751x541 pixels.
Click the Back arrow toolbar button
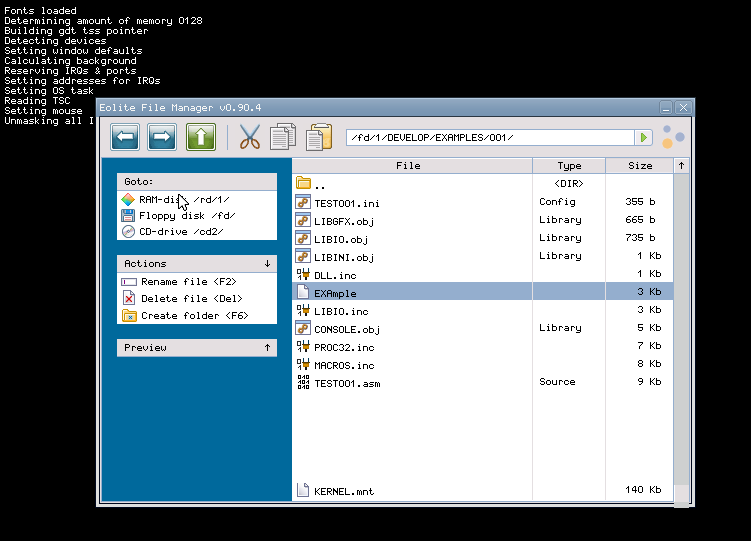pos(125,137)
